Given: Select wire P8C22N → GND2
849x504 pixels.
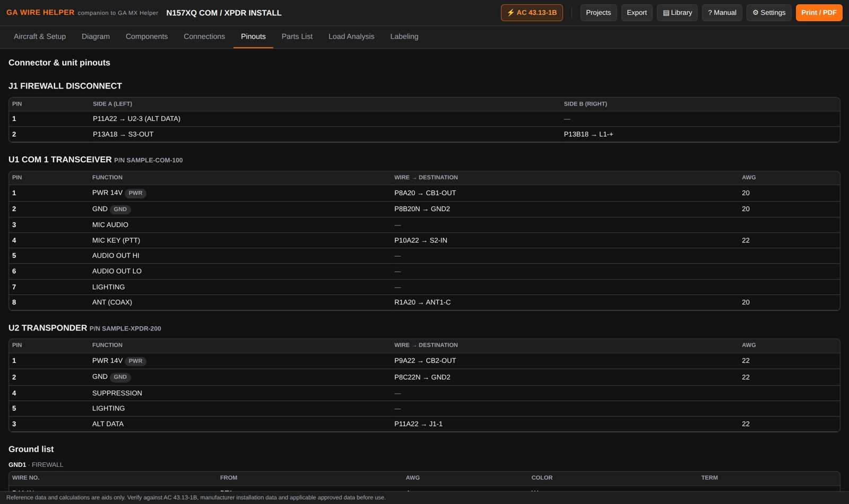Looking at the screenshot, I should 422,377.
